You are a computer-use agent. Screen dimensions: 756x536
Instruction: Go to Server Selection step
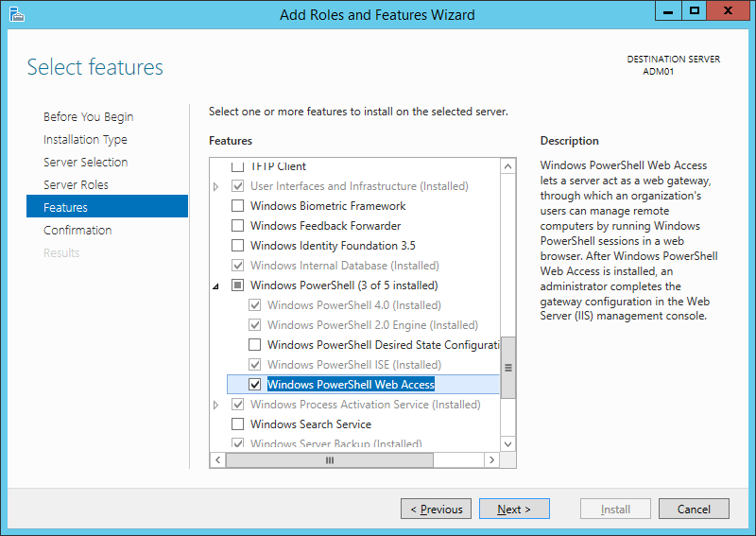tap(85, 162)
